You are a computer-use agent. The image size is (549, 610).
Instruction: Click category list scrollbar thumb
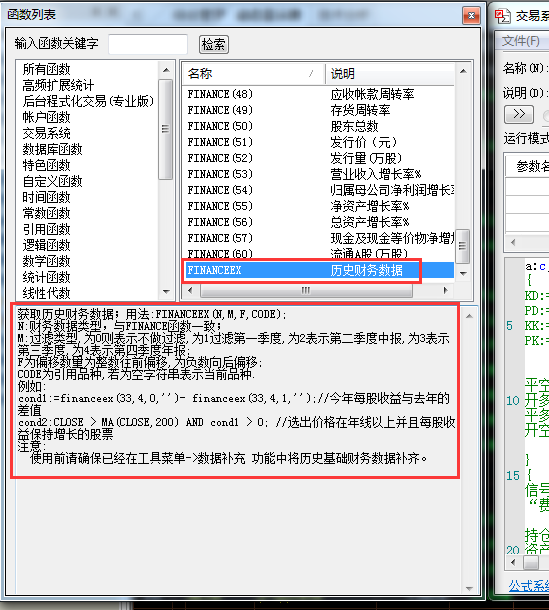[x=166, y=129]
